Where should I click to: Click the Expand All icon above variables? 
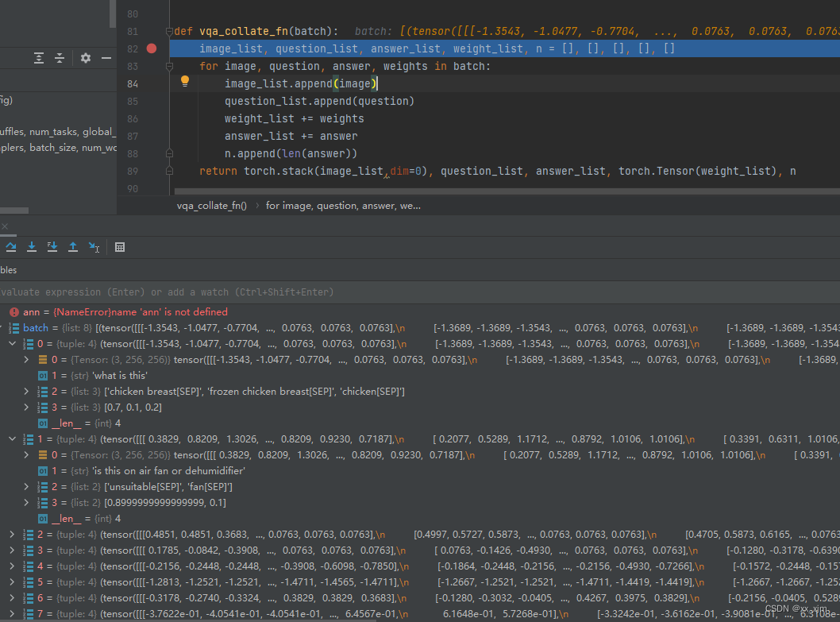(39, 58)
